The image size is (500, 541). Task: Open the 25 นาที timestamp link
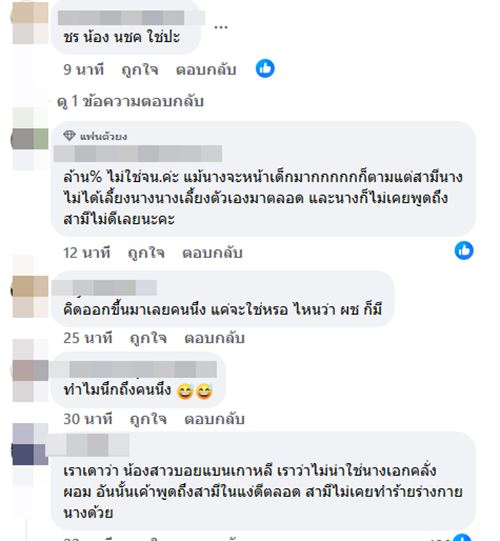[x=88, y=338]
